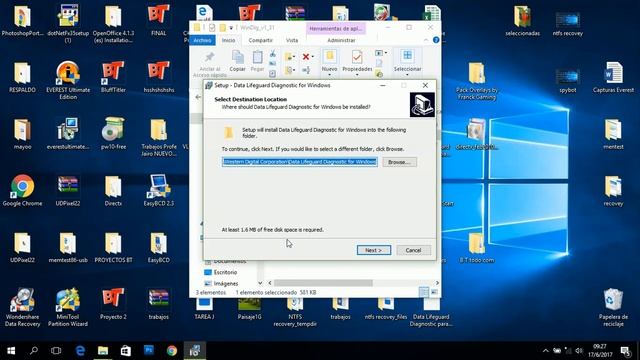
Task: Open Task View on the taskbar
Action: pyautogui.click(x=56, y=351)
